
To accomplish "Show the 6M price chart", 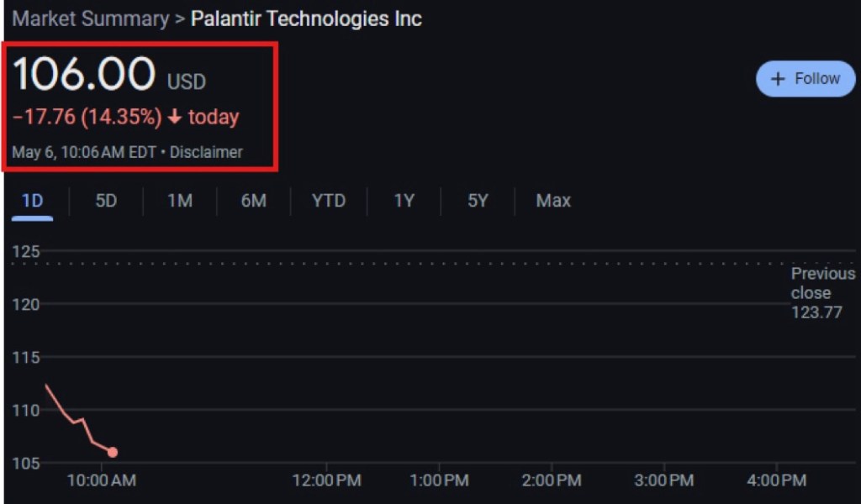I will click(253, 201).
